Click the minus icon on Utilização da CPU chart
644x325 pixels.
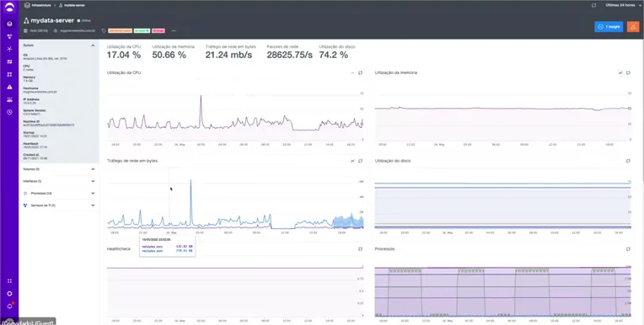click(352, 72)
